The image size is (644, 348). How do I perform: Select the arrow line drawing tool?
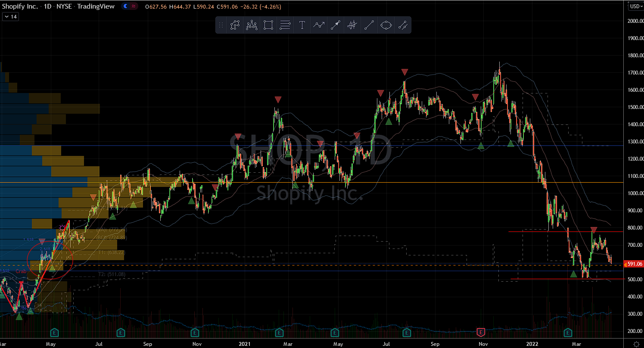pyautogui.click(x=336, y=25)
